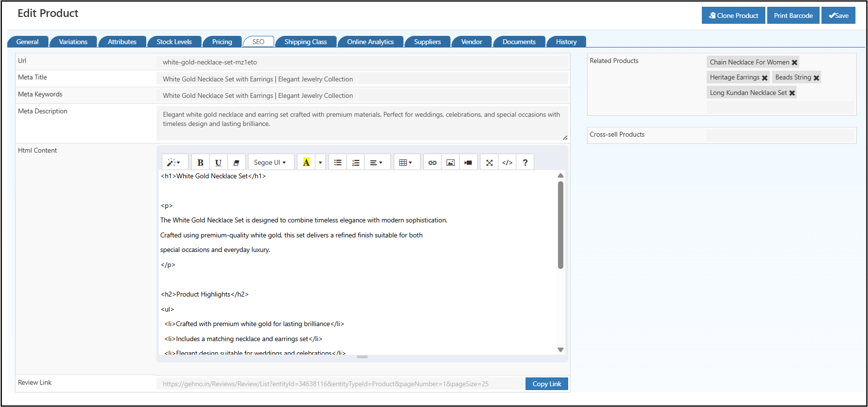This screenshot has height=407, width=868.
Task: Click the Heritage Earrings label
Action: [734, 77]
